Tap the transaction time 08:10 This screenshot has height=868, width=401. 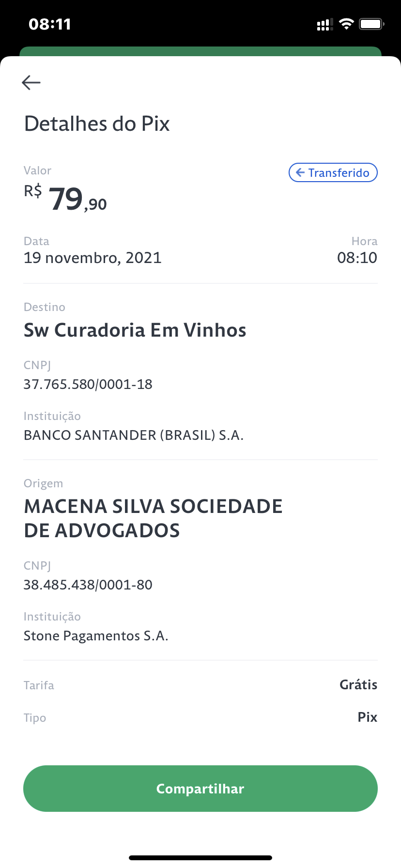(x=357, y=258)
